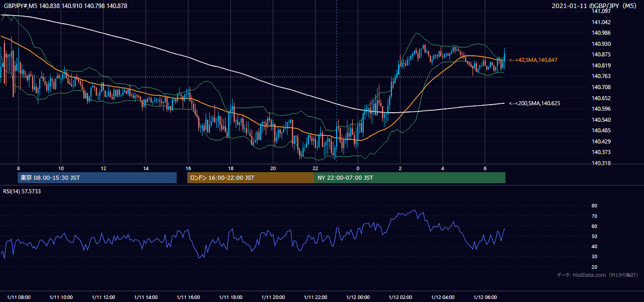644x302 pixels.
Task: Select the NY 22:00-07:00 JST session bar
Action: [x=410, y=178]
